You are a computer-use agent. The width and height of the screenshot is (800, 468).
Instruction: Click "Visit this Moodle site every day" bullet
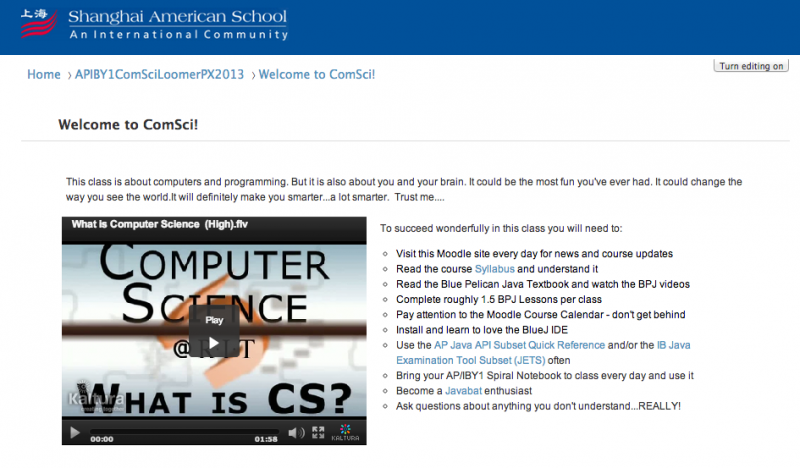[x=534, y=254]
